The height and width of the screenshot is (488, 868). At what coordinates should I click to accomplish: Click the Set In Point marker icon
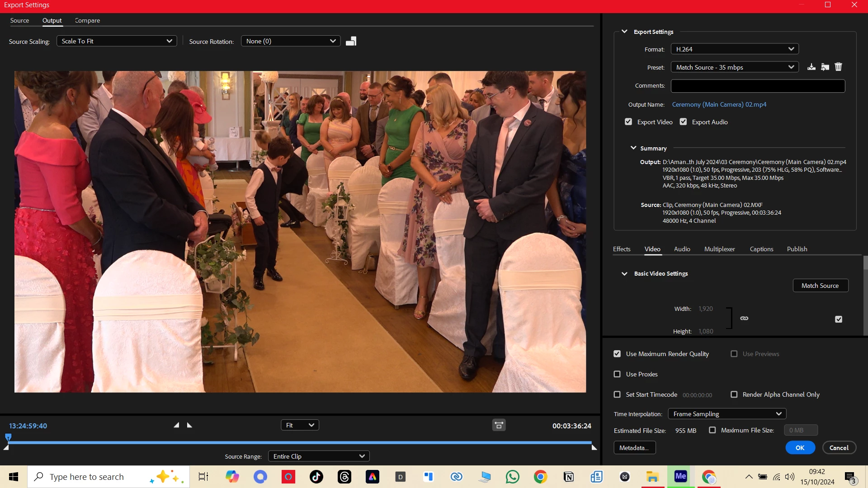coord(176,425)
